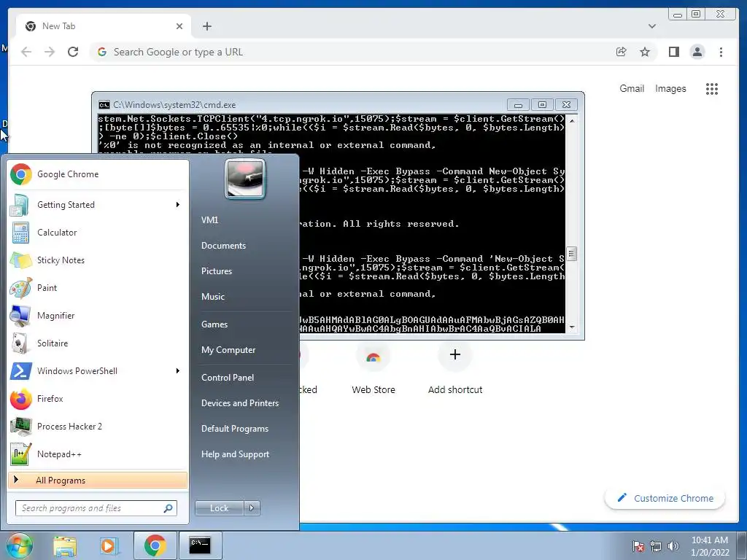This screenshot has height=560, width=747.
Task: Open Windows Explorer from taskbar
Action: coord(65,545)
